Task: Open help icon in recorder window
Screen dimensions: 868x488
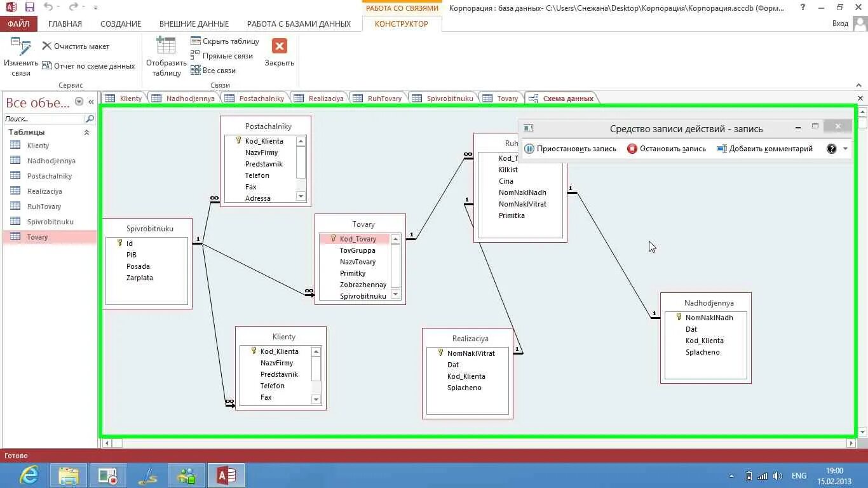Action: [831, 149]
